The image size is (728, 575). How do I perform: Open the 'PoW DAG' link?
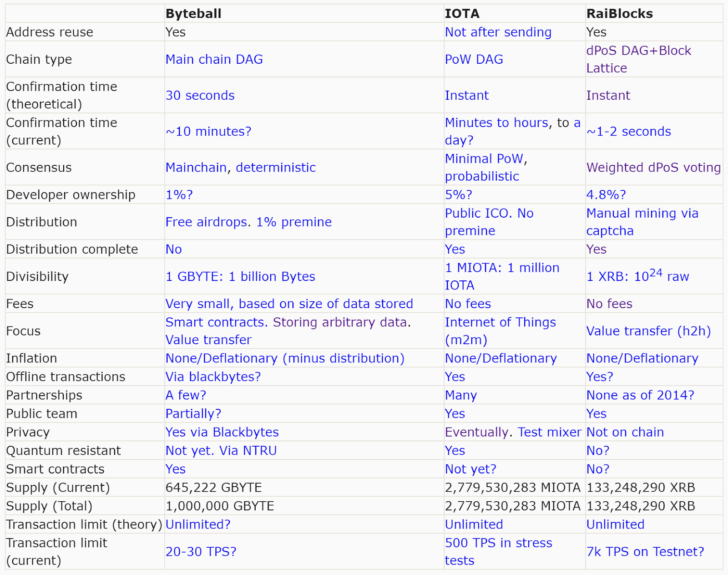tap(474, 59)
